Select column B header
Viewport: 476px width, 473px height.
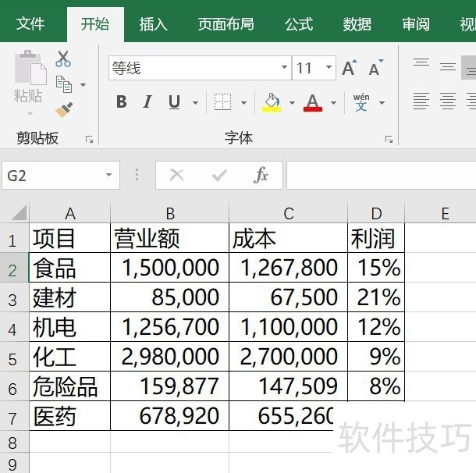coord(169,213)
